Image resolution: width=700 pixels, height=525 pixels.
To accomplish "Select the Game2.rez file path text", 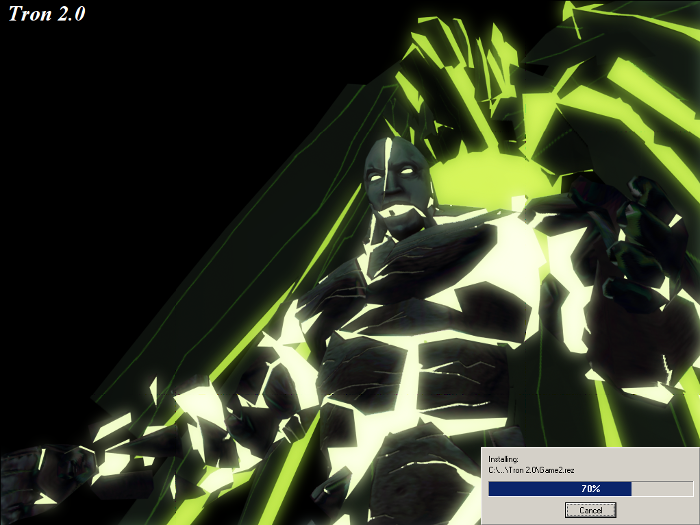I will (x=531, y=470).
